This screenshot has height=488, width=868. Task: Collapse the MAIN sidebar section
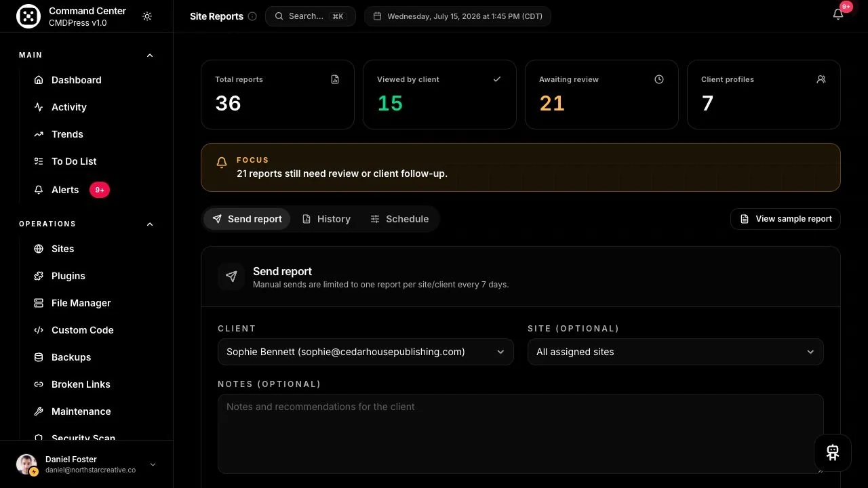point(150,56)
